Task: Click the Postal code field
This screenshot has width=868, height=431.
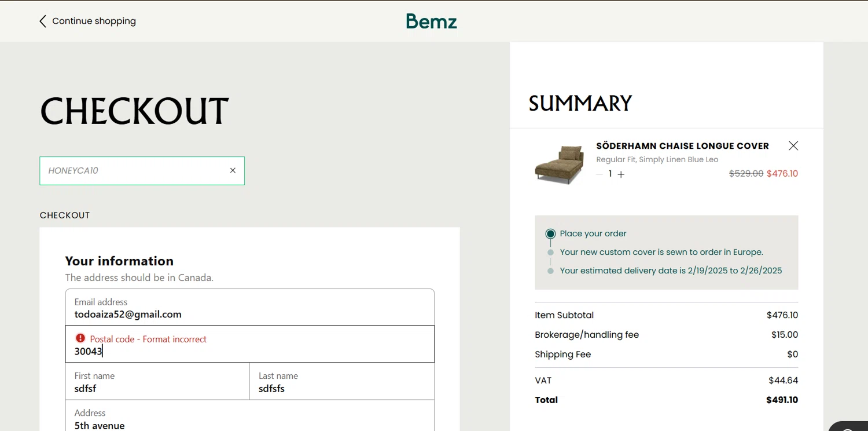Action: (x=250, y=344)
